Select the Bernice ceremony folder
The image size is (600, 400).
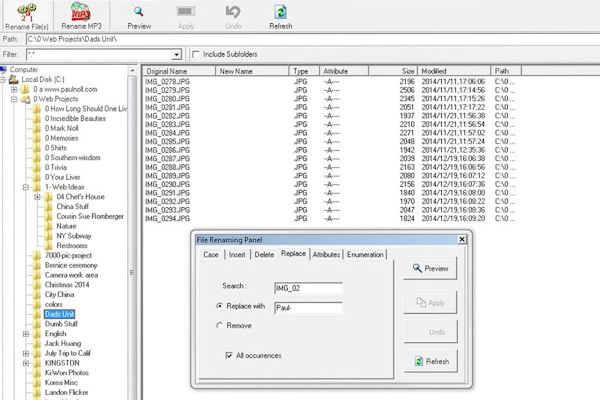pos(71,265)
